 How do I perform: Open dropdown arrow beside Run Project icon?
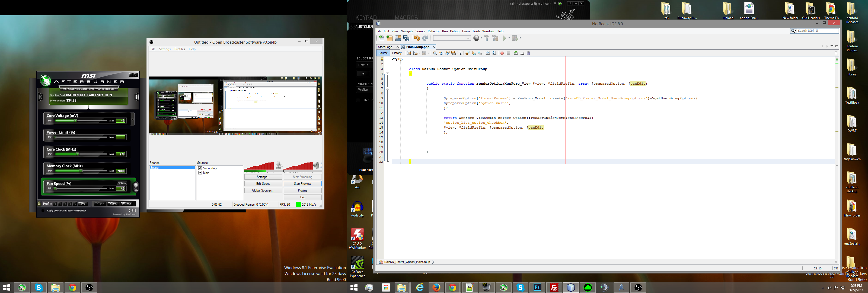point(509,38)
